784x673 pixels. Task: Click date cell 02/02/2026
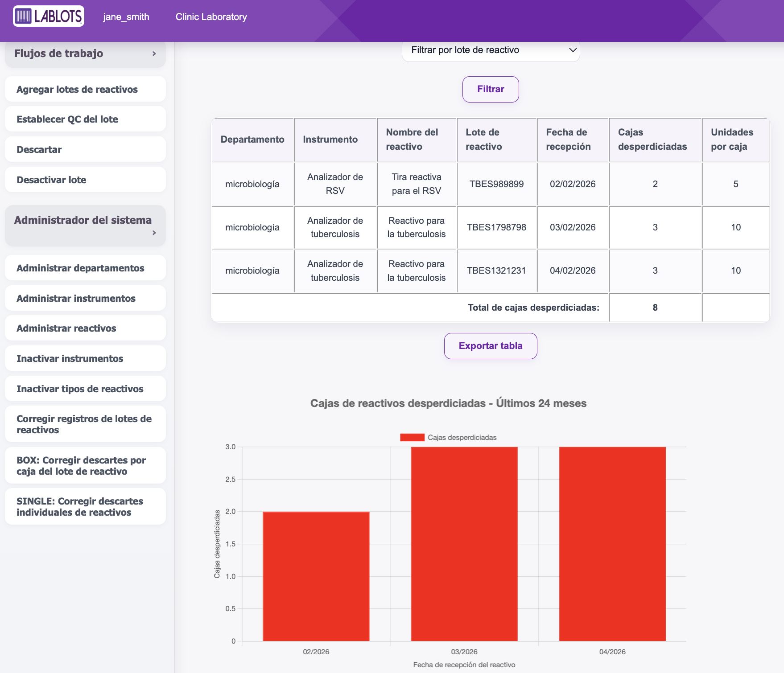[x=573, y=184]
